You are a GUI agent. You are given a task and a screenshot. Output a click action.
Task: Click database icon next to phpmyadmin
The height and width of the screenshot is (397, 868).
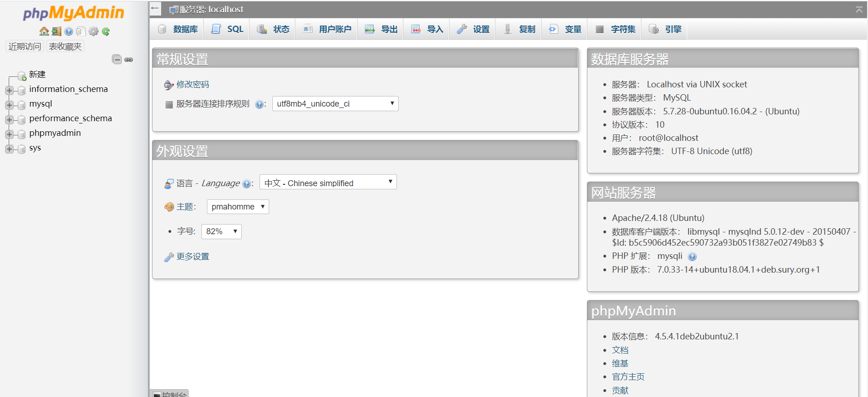22,134
